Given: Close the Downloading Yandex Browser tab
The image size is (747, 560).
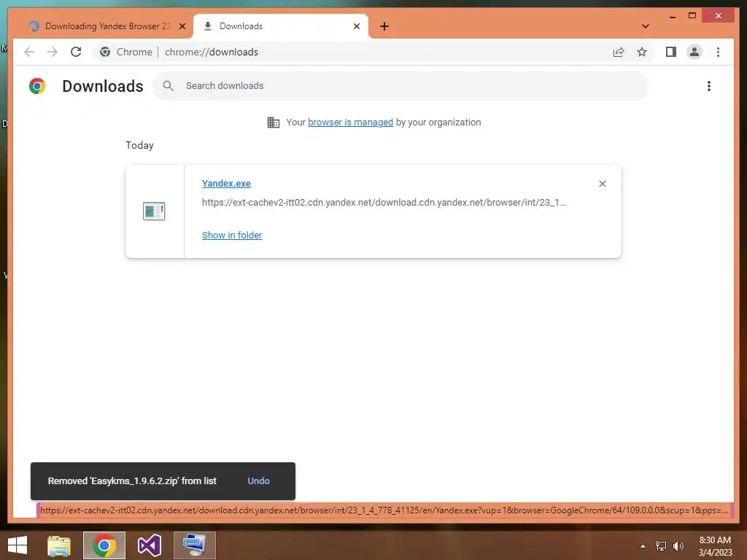Looking at the screenshot, I should click(182, 26).
